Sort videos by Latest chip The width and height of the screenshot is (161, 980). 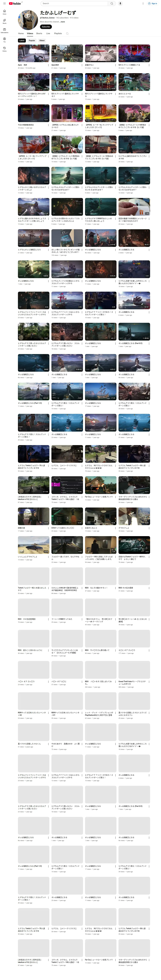pos(22,40)
